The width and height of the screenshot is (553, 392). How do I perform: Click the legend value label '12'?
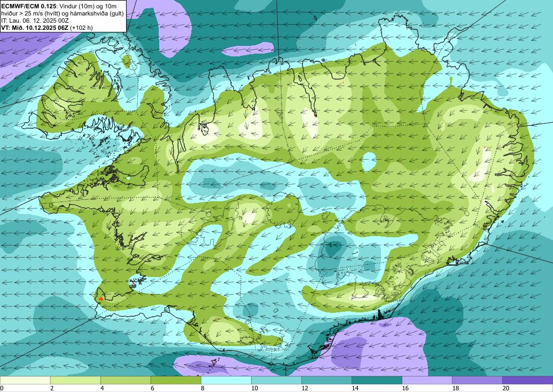(x=305, y=389)
